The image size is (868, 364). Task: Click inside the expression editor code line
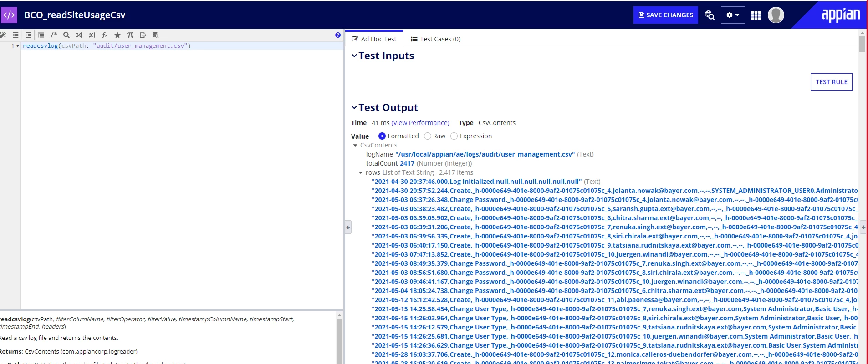click(182, 46)
